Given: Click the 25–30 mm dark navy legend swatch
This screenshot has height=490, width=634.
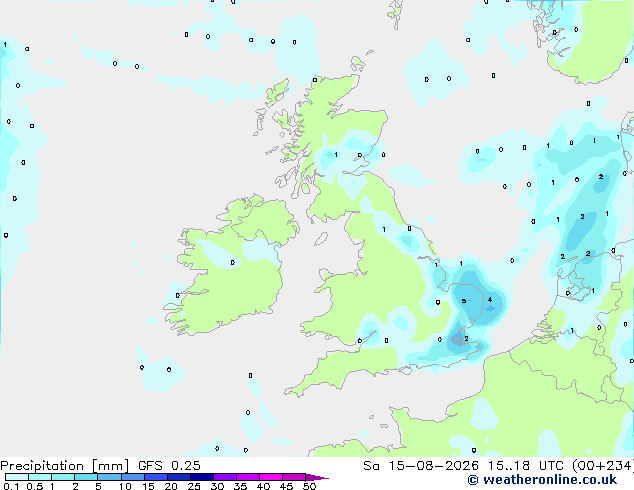Looking at the screenshot, I should coord(201,477).
